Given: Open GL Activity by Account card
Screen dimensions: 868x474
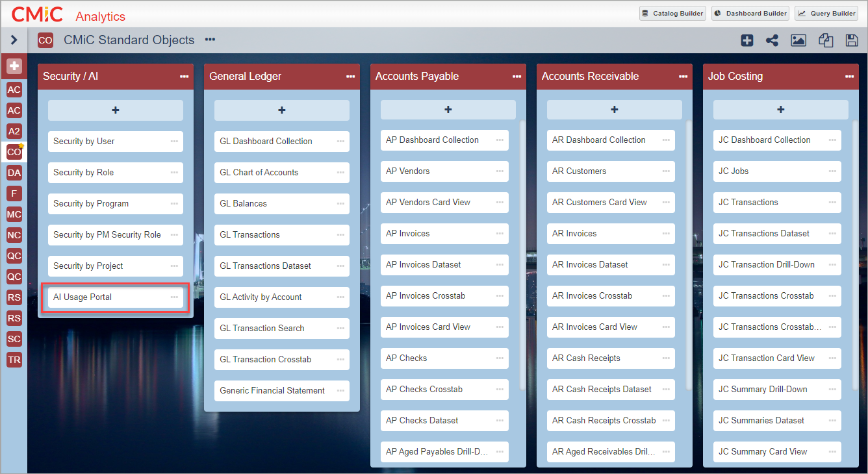Looking at the screenshot, I should click(x=282, y=297).
